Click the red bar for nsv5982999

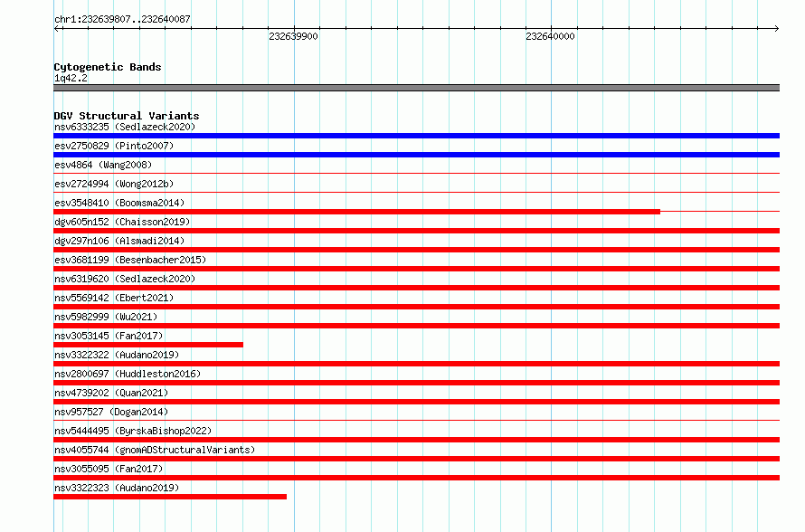coord(416,326)
